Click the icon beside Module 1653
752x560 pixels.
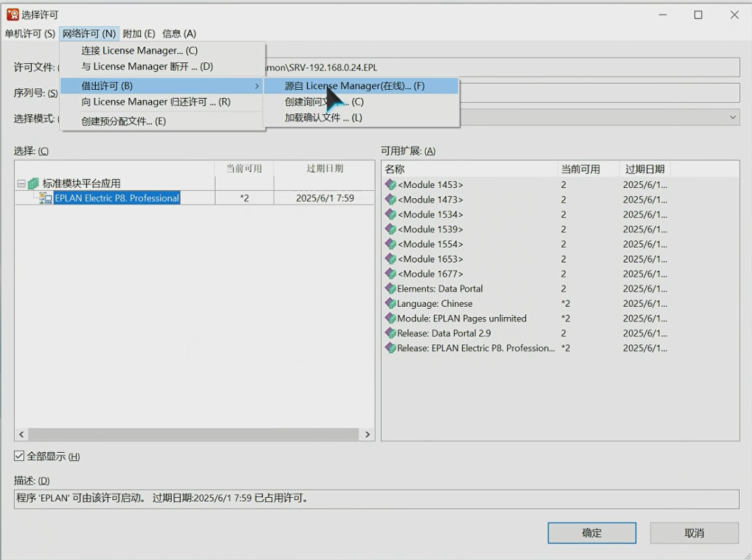pos(390,259)
